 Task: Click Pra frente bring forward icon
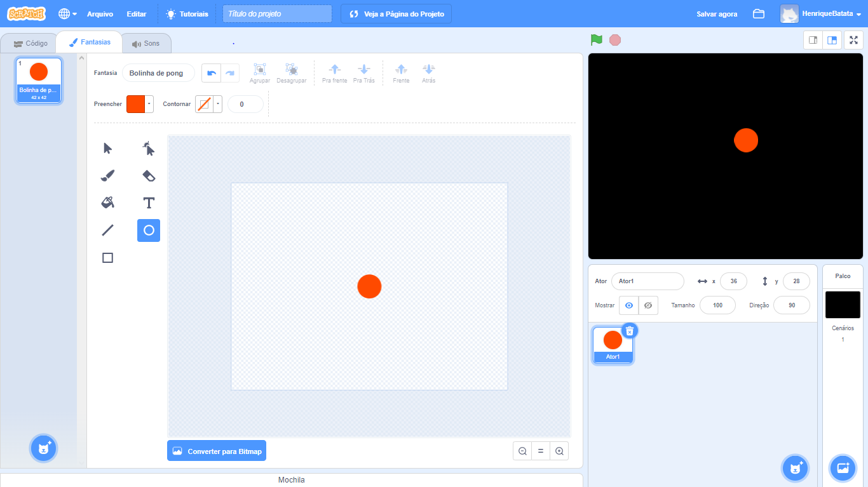coord(334,69)
